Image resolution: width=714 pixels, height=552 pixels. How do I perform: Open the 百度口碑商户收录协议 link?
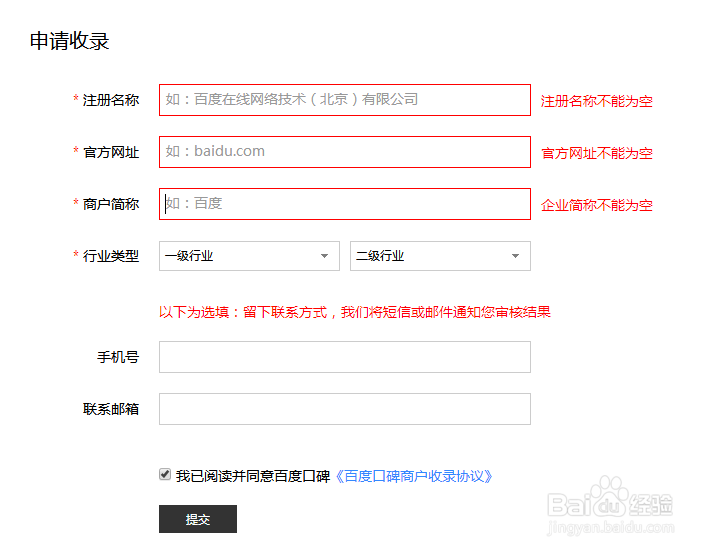(x=414, y=476)
